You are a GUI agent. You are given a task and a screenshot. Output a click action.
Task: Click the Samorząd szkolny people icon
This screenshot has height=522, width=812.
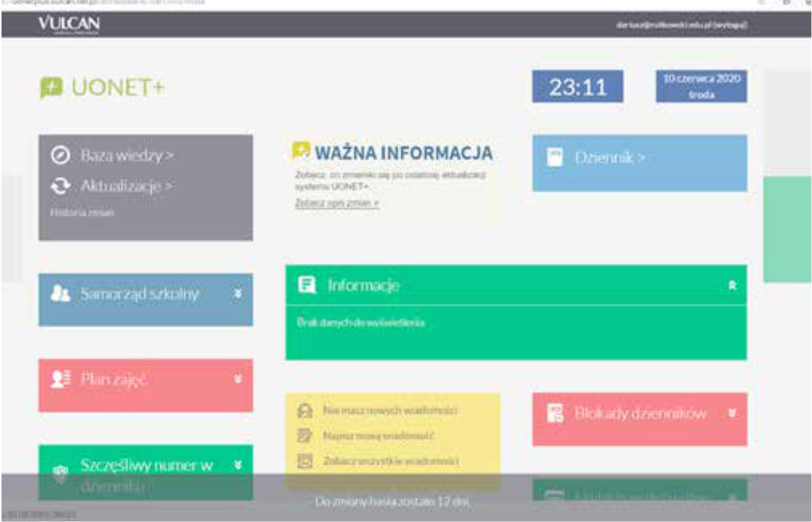60,293
